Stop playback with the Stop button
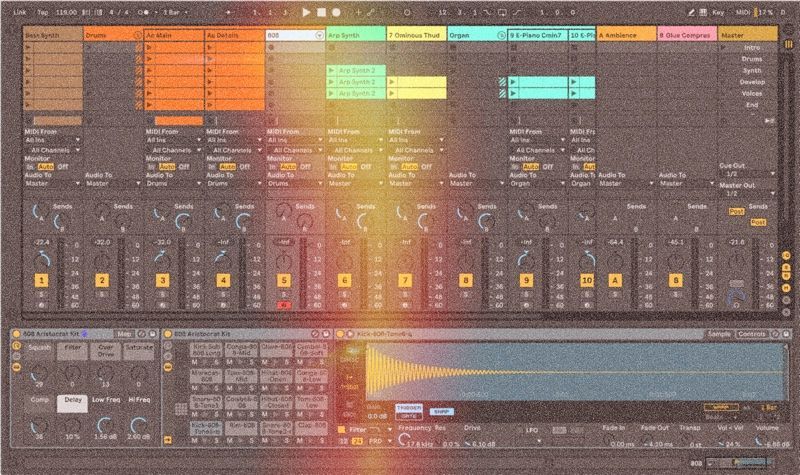Image resolution: width=800 pixels, height=475 pixels. [321, 12]
